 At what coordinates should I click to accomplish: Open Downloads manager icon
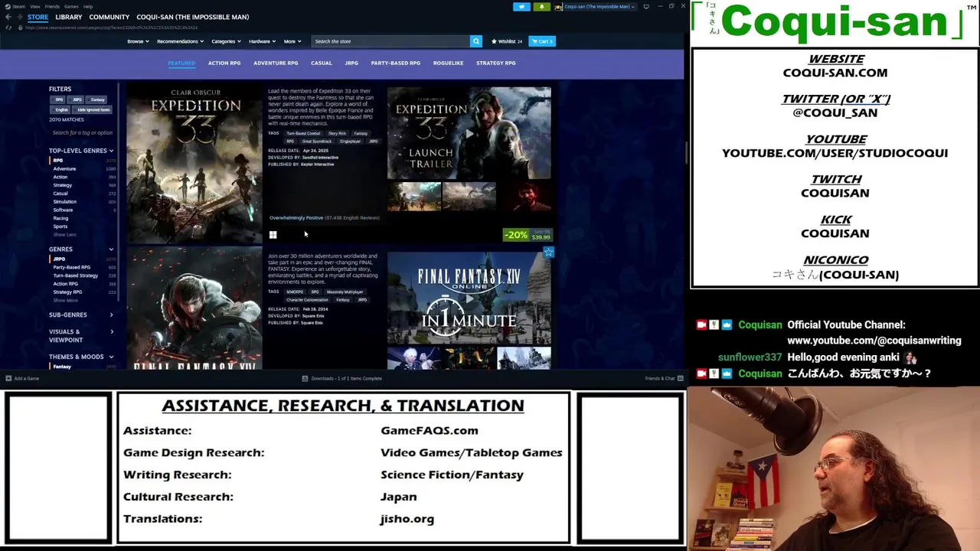(305, 378)
